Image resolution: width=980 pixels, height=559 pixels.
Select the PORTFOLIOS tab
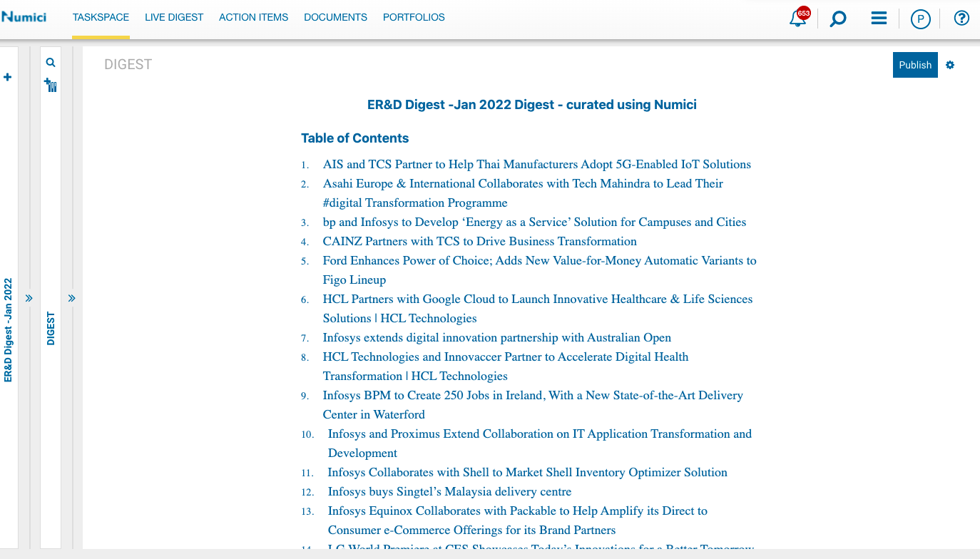(414, 17)
